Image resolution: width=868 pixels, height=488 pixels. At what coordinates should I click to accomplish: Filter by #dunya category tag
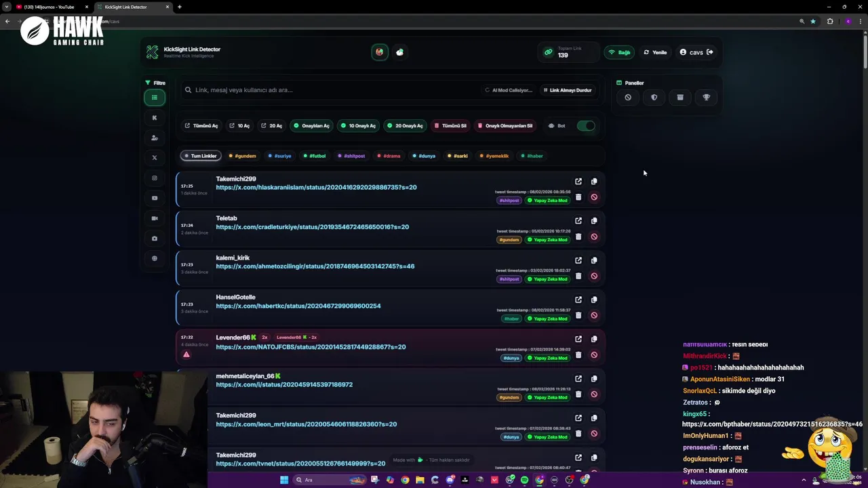tap(424, 156)
